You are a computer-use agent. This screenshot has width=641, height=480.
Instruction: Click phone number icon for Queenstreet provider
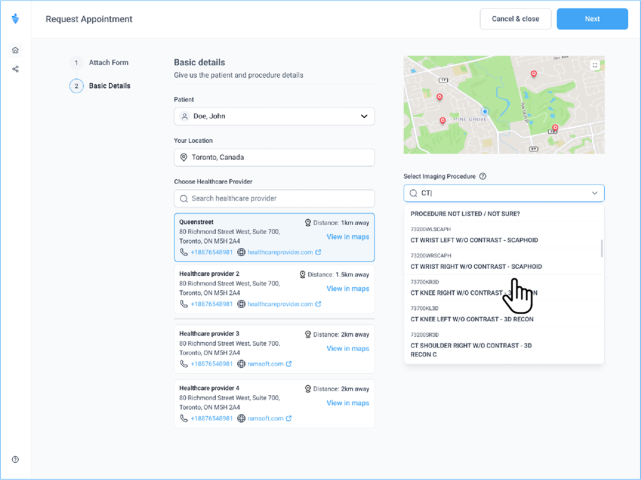tap(184, 252)
